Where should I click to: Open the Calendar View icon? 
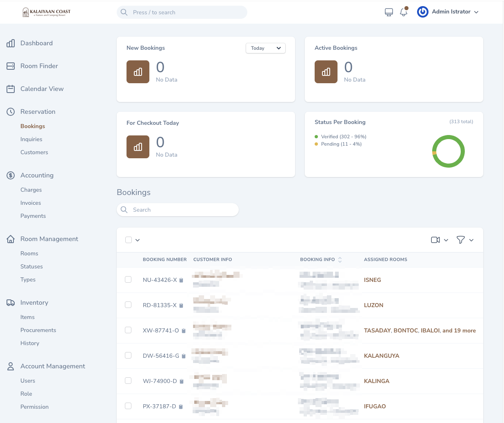[11, 89]
